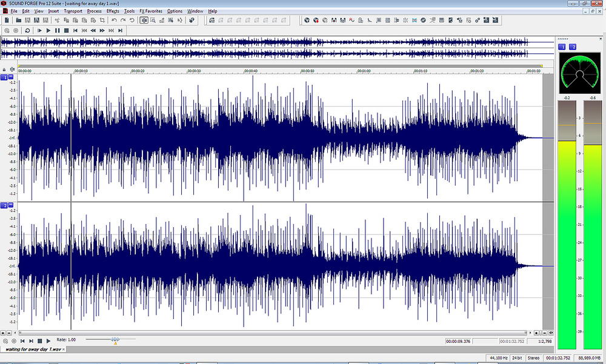
Task: Toggle channel 2 button on waveform
Action: tap(4, 205)
